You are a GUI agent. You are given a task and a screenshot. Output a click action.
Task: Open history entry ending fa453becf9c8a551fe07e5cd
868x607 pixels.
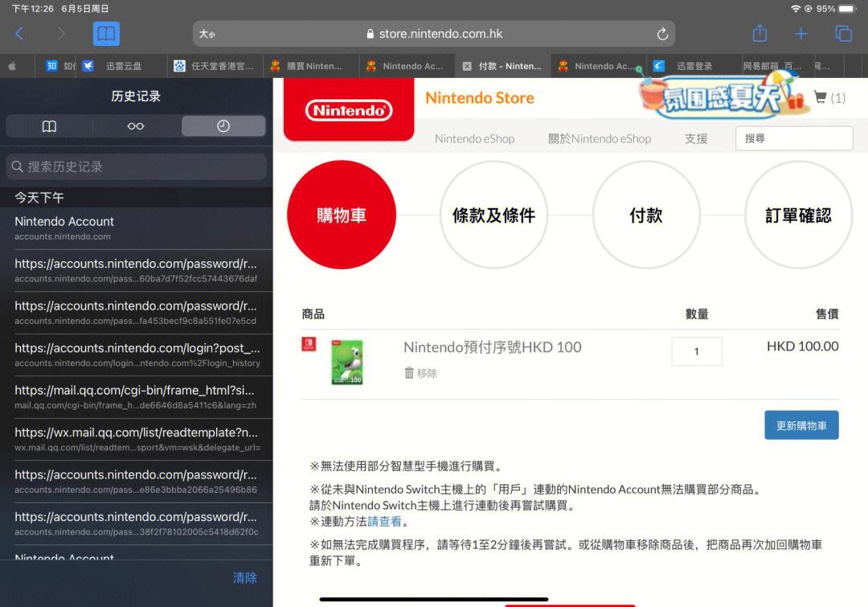point(136,313)
